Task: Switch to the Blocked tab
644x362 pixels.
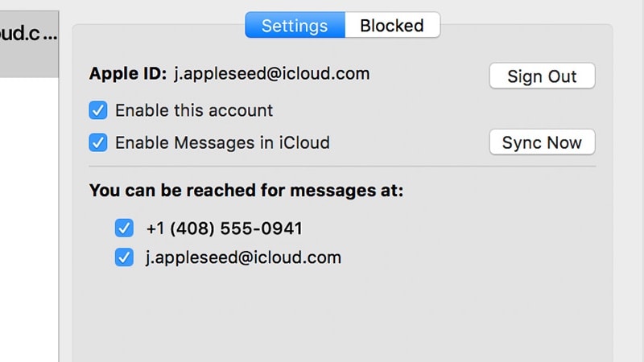Action: [392, 26]
